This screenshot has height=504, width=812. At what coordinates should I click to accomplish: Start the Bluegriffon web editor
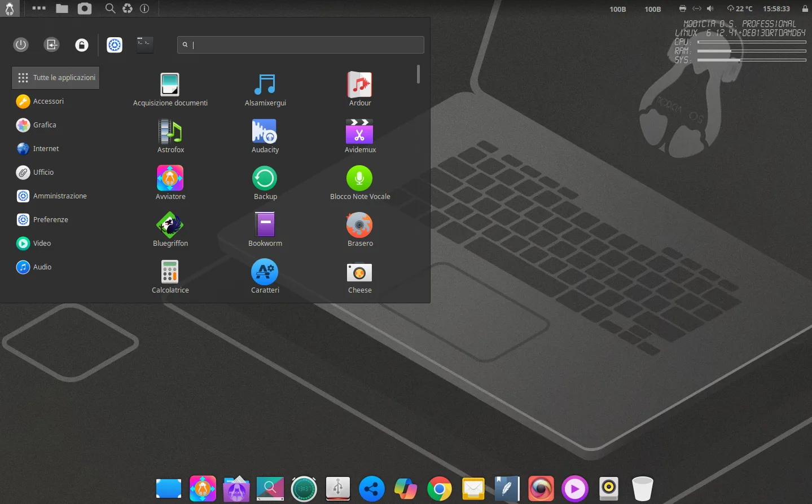pos(170,225)
